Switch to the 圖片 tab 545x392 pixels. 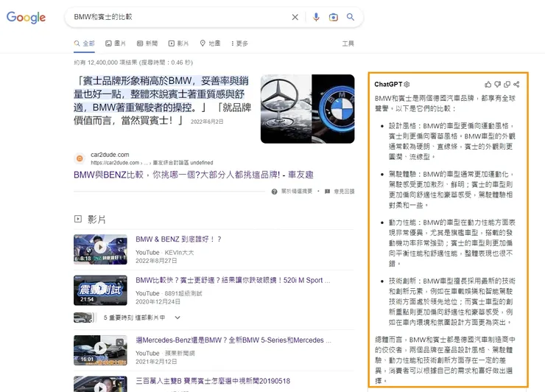coord(116,43)
